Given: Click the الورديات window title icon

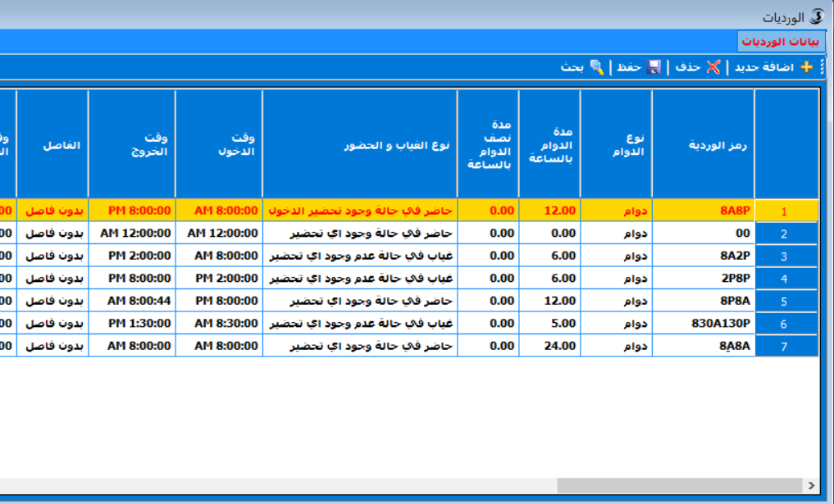Looking at the screenshot, I should 817,17.
